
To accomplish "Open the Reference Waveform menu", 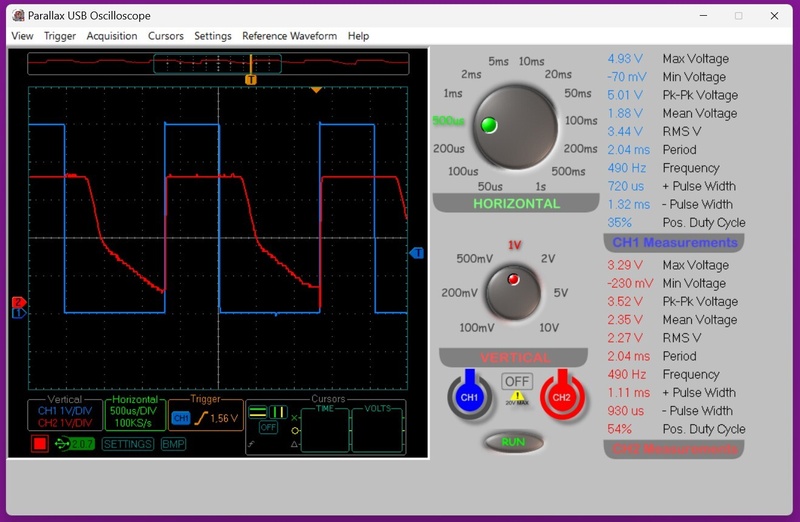I will coord(289,36).
